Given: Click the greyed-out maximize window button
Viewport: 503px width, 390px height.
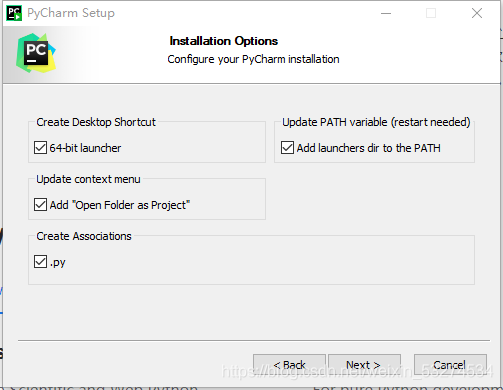Looking at the screenshot, I should (x=431, y=13).
